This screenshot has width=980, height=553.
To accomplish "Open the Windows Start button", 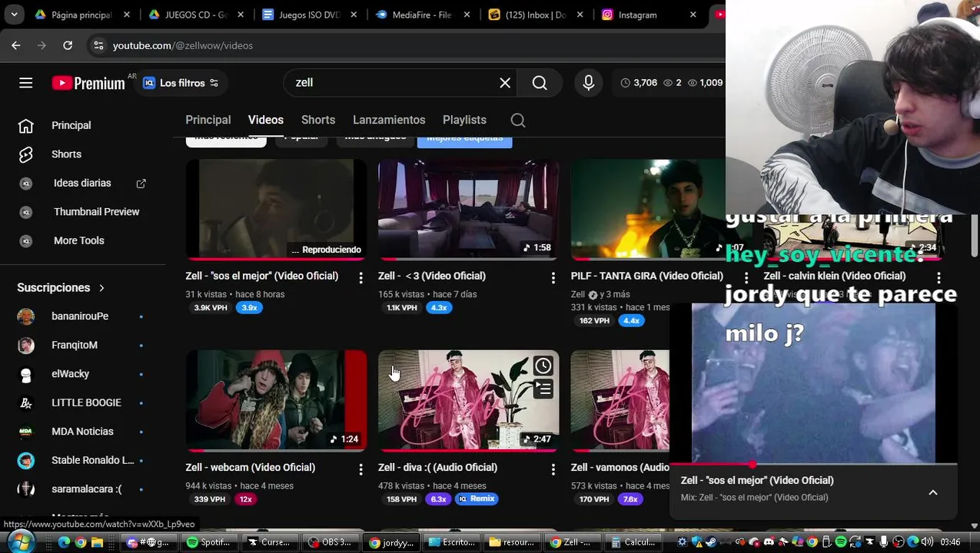I will [x=21, y=541].
